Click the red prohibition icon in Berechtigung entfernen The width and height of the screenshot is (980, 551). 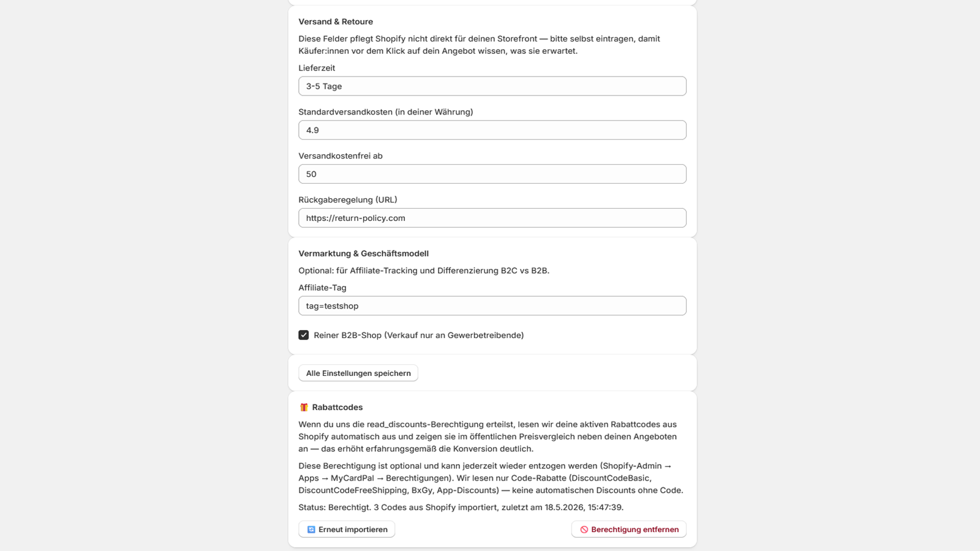584,530
